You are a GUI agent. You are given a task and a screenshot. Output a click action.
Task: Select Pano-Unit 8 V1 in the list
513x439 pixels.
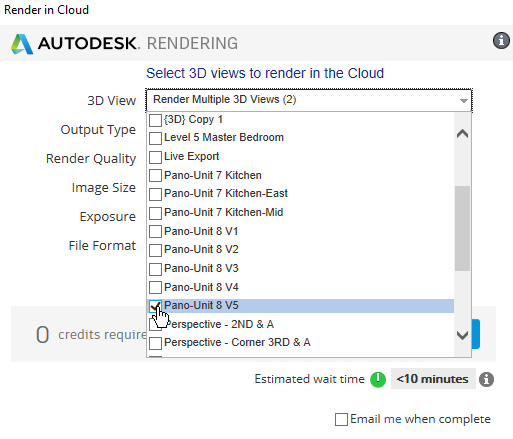coord(300,231)
